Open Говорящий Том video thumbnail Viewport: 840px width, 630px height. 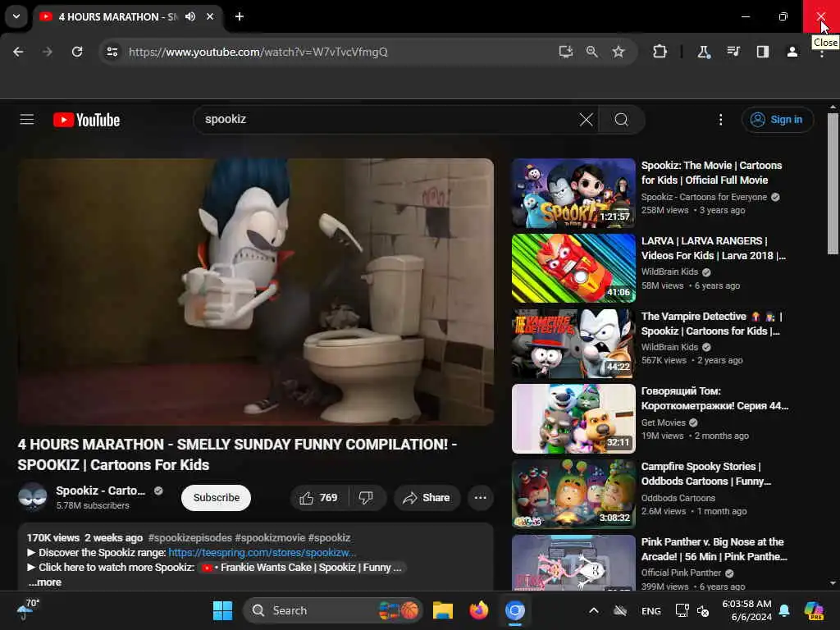pos(573,419)
